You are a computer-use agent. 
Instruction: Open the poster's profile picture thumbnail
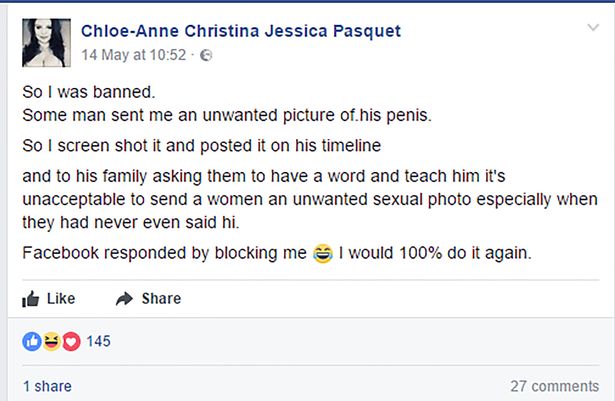[x=46, y=42]
